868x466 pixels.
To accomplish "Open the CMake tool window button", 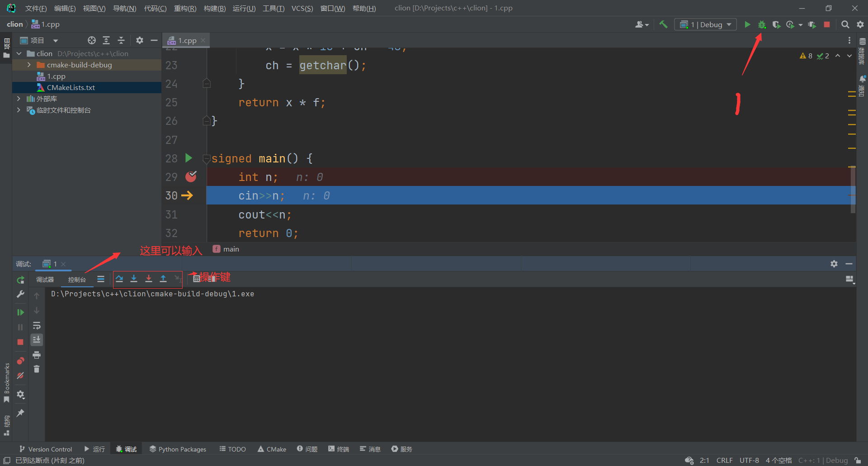I will (272, 449).
